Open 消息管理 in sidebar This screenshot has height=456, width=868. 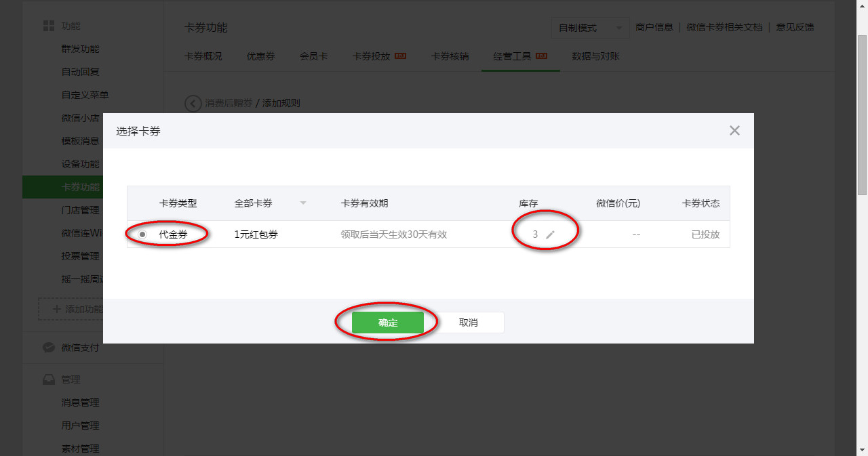point(80,402)
